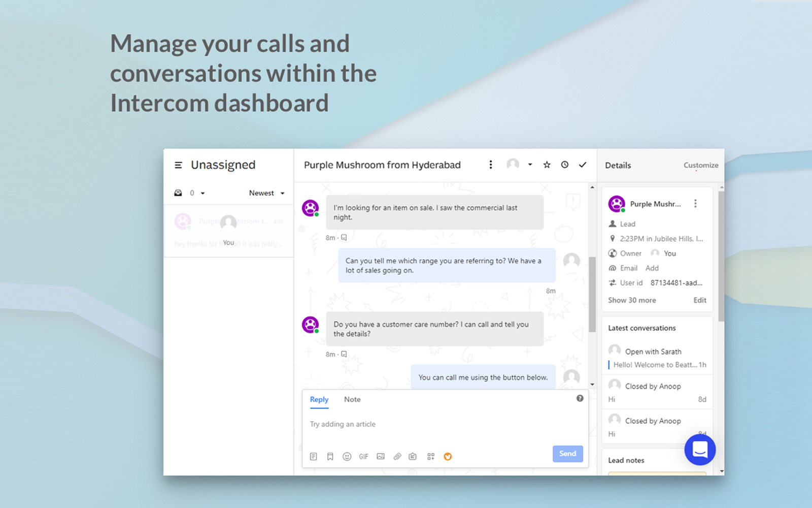Insert an image into the reply
Viewport: 812px width, 508px height.
[x=380, y=456]
